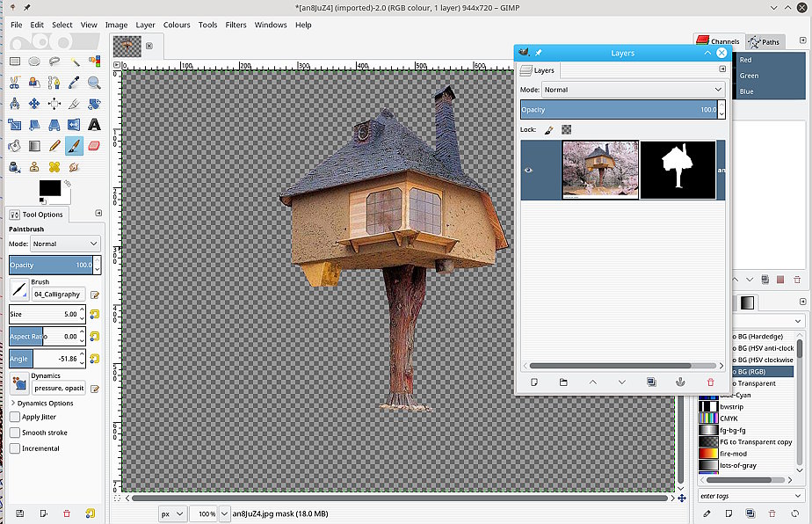The image size is (812, 524).
Task: Select the Ellipse Select tool
Action: coord(34,62)
